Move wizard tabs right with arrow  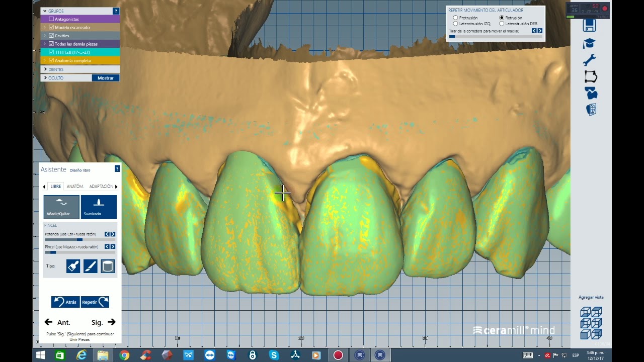pos(116,187)
